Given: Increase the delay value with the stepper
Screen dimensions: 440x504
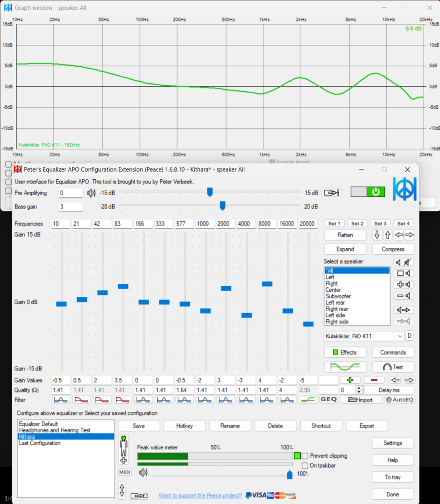Looking at the screenshot, I should tap(359, 388).
